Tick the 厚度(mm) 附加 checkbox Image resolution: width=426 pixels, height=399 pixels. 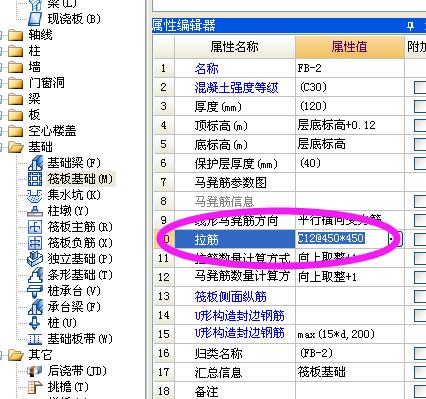coord(420,107)
